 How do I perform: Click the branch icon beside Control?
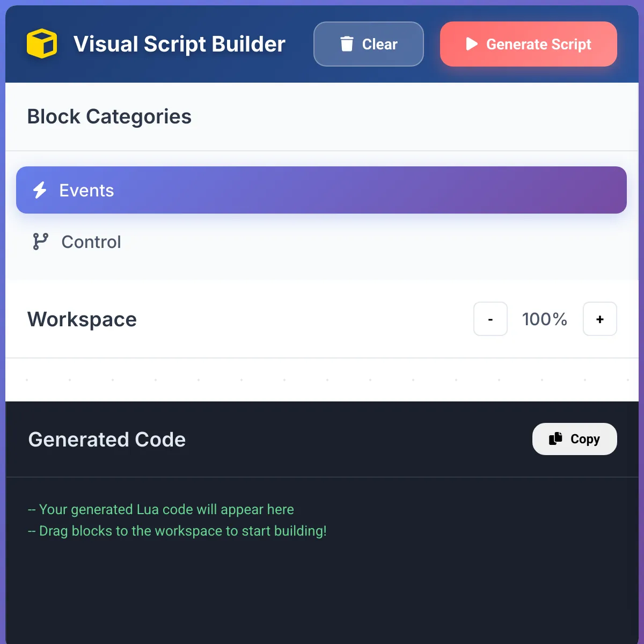40,241
